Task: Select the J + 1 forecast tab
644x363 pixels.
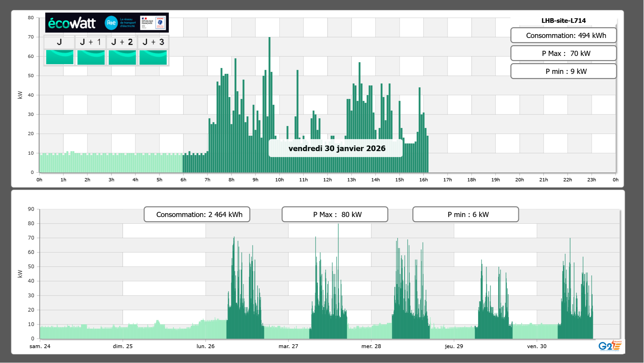Action: click(91, 42)
